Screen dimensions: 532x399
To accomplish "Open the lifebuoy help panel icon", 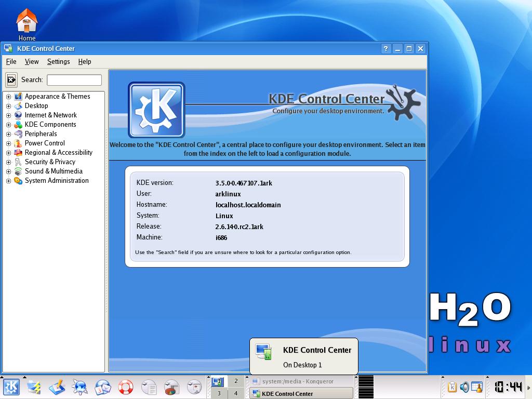I will [x=126, y=387].
